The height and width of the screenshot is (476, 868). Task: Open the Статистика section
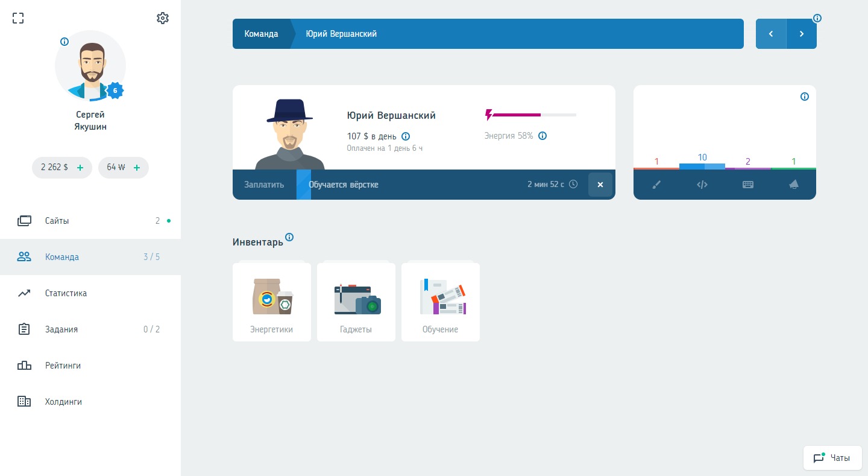pyautogui.click(x=66, y=293)
